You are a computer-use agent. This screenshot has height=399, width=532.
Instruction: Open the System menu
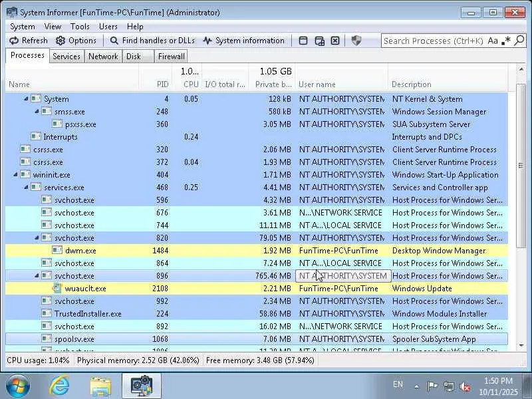(23, 27)
